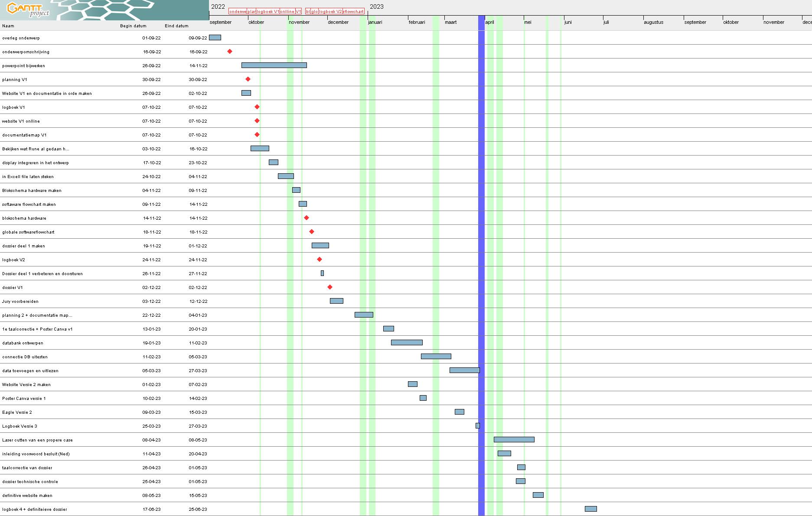Select the dossier V1 milestone diamond

click(x=330, y=287)
